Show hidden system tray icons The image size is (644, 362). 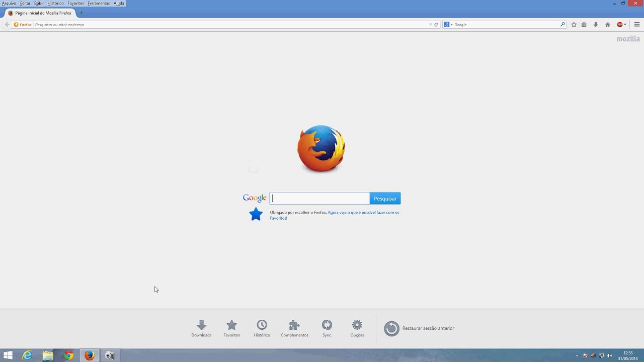(x=577, y=356)
